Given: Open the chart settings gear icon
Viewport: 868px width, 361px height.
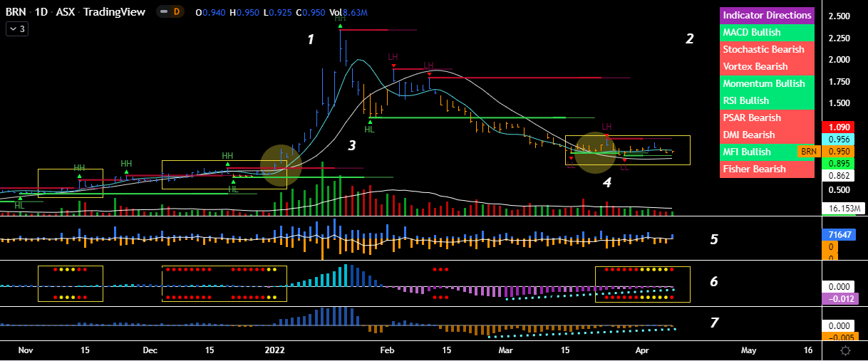Looking at the screenshot, I should click(844, 351).
